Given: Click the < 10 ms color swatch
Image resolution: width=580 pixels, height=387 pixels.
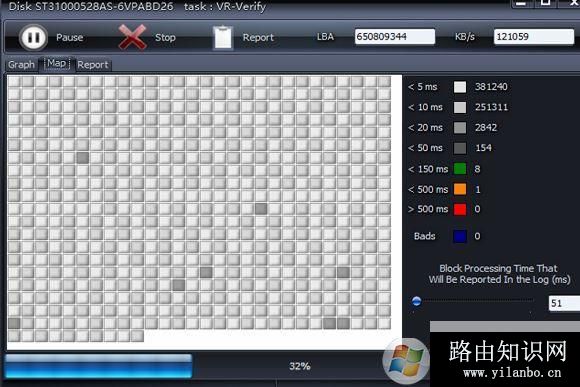Looking at the screenshot, I should (460, 108).
